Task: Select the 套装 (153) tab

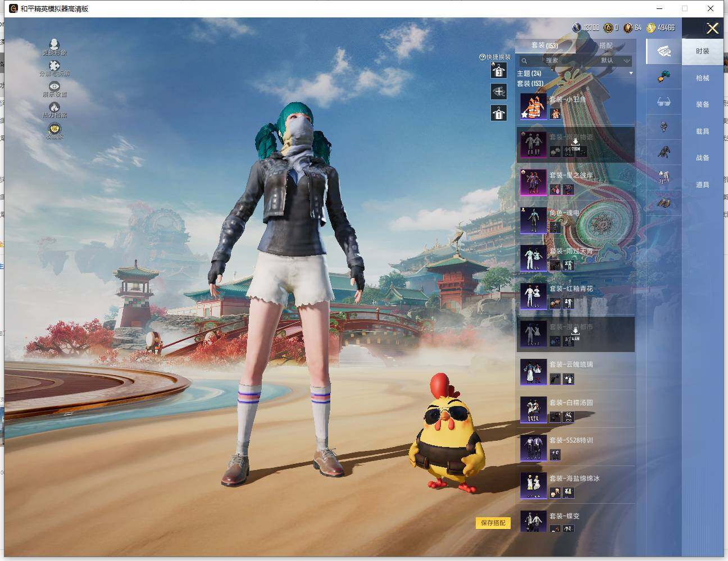Action: pyautogui.click(x=544, y=45)
